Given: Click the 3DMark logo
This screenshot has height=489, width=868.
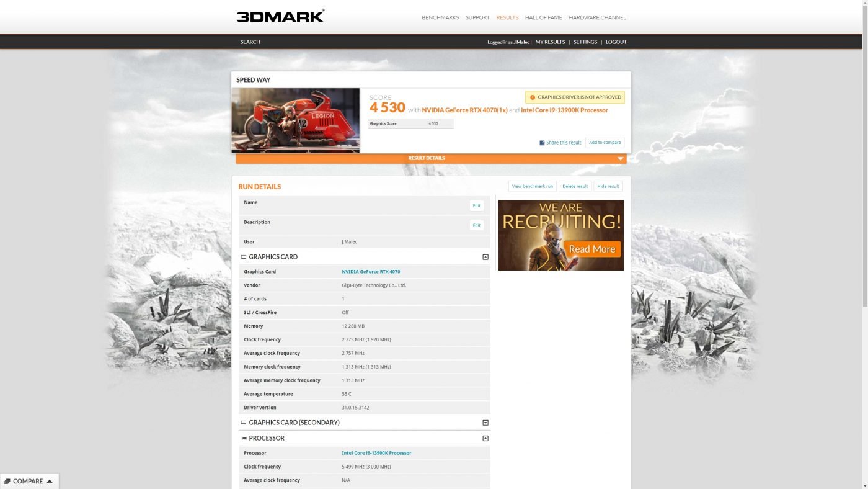Looking at the screenshot, I should 280,16.
